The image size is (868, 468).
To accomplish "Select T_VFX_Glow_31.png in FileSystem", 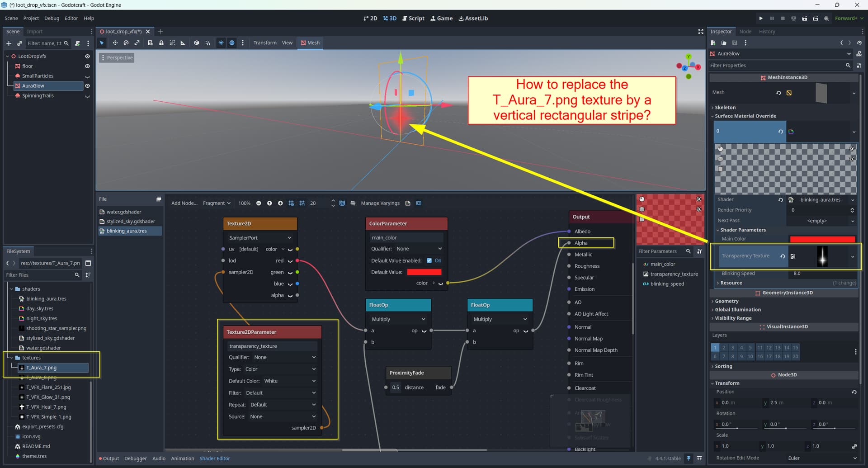I will [x=48, y=397].
